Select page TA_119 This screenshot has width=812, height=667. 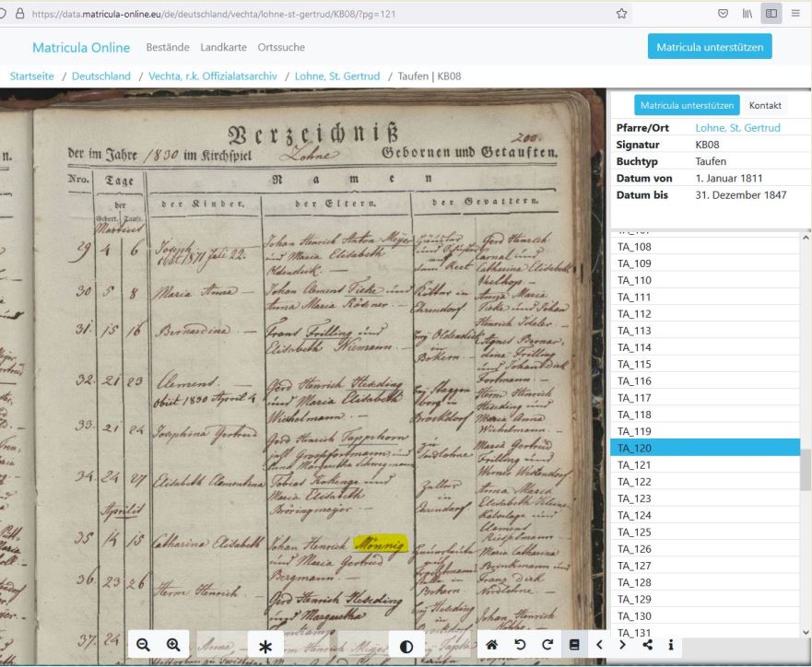pos(705,431)
